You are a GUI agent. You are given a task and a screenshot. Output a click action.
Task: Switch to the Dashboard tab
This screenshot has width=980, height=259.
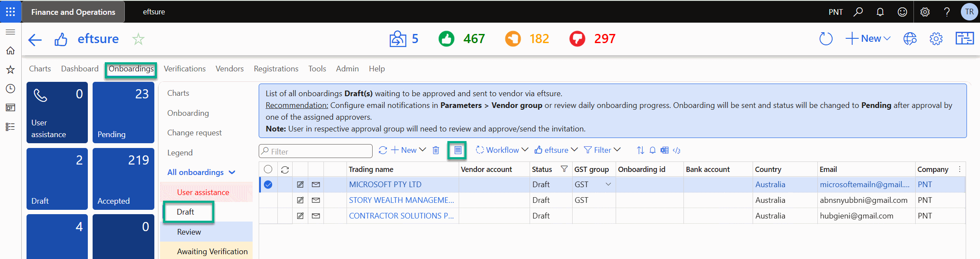click(80, 69)
